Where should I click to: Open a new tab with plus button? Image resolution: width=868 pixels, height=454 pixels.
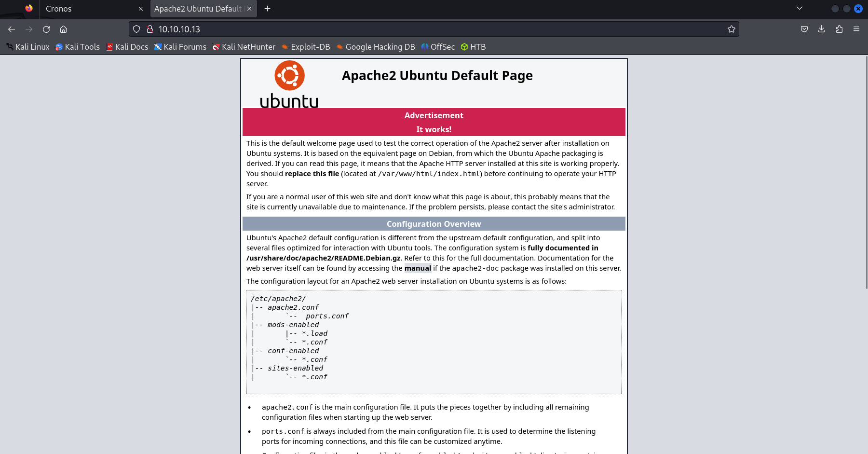[267, 9]
